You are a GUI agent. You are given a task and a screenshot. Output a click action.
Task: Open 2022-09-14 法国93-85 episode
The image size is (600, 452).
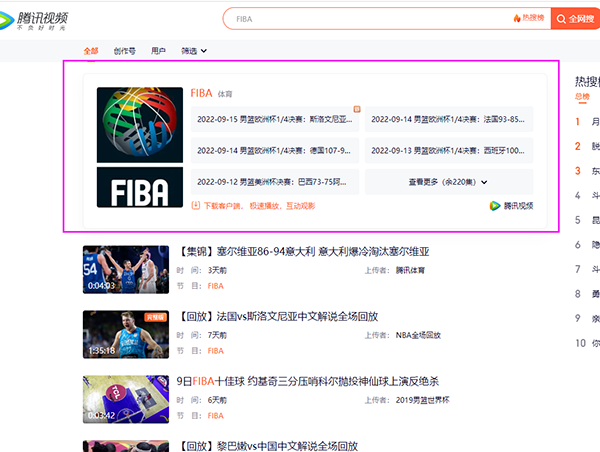click(448, 119)
